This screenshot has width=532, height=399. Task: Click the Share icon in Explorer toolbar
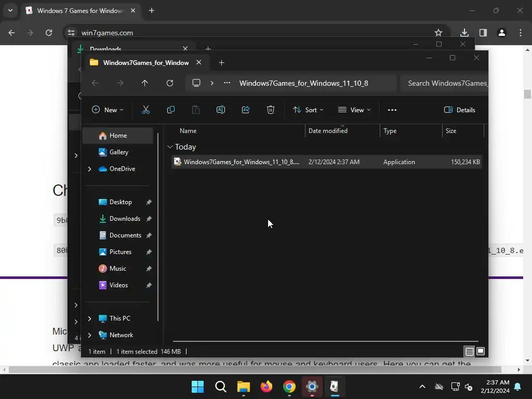pyautogui.click(x=246, y=110)
